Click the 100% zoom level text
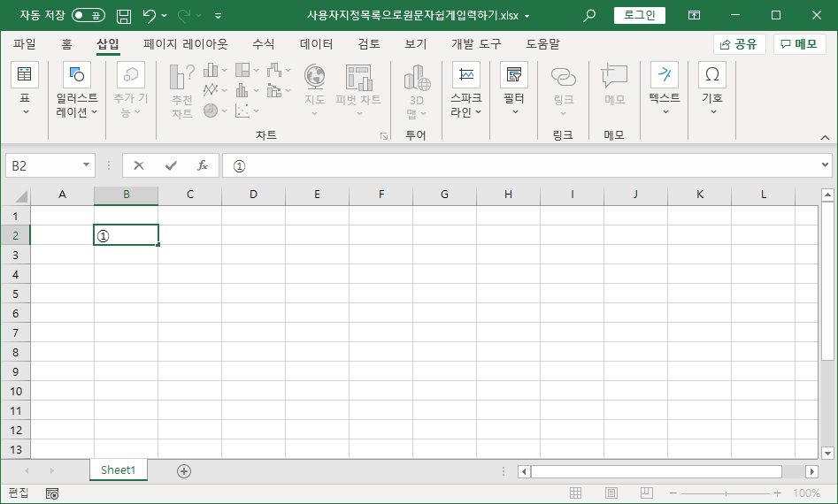Image resolution: width=838 pixels, height=504 pixels. (x=806, y=493)
